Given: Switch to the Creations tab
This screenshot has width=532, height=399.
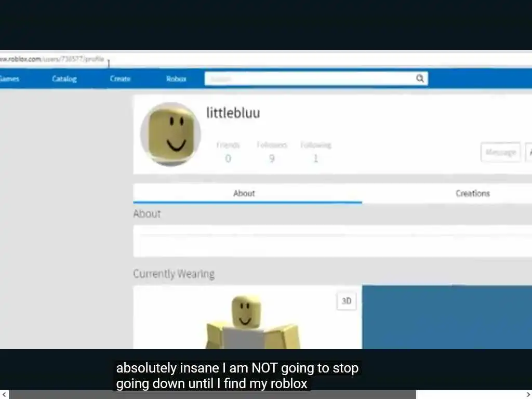Looking at the screenshot, I should pyautogui.click(x=472, y=193).
